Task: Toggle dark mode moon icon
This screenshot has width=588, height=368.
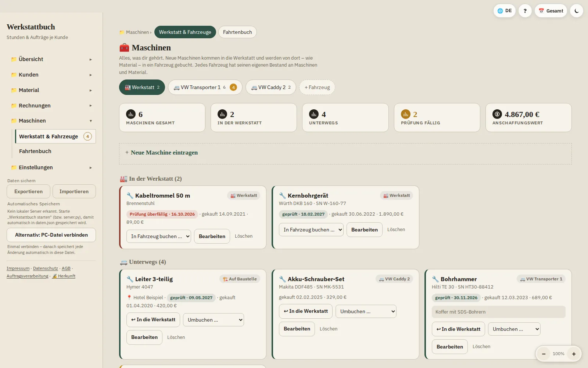Action: pos(576,11)
